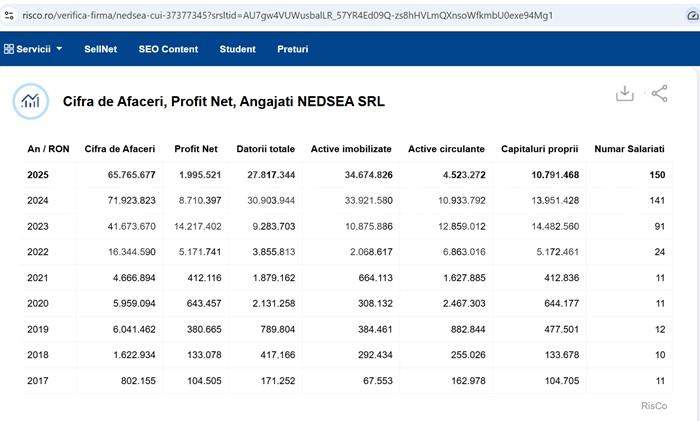Click the fixed assets value 10.875.886
700x421 pixels.
[x=369, y=226]
